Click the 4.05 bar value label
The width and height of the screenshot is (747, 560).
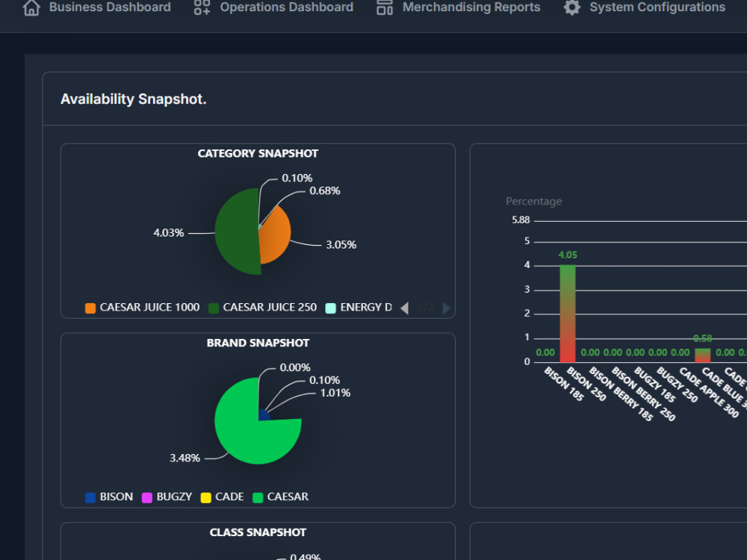(568, 255)
